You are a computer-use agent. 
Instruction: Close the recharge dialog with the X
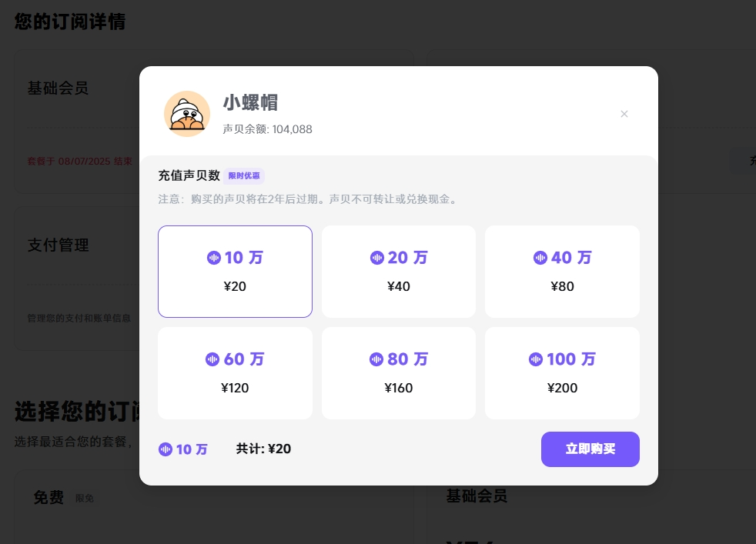point(624,114)
